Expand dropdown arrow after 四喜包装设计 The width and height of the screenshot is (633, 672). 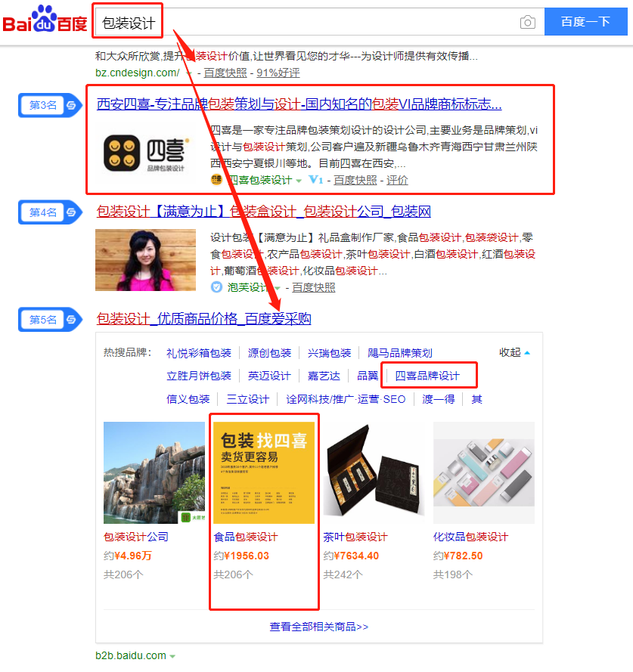coord(299,181)
